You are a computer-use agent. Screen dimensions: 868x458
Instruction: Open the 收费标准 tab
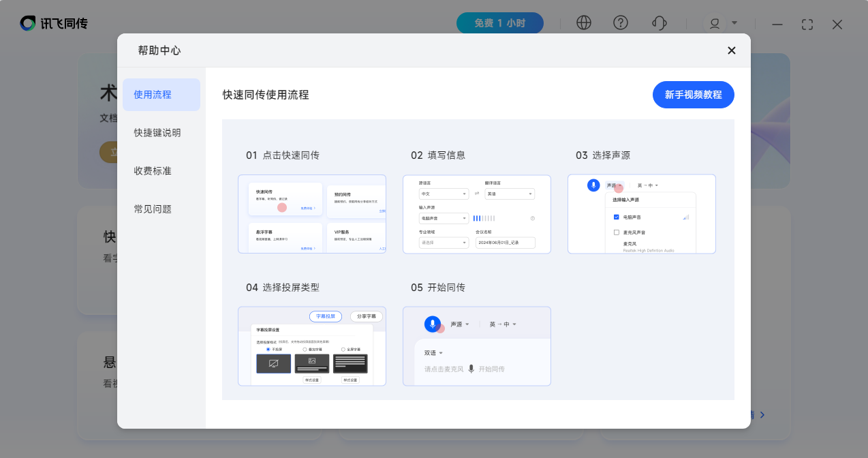(153, 171)
